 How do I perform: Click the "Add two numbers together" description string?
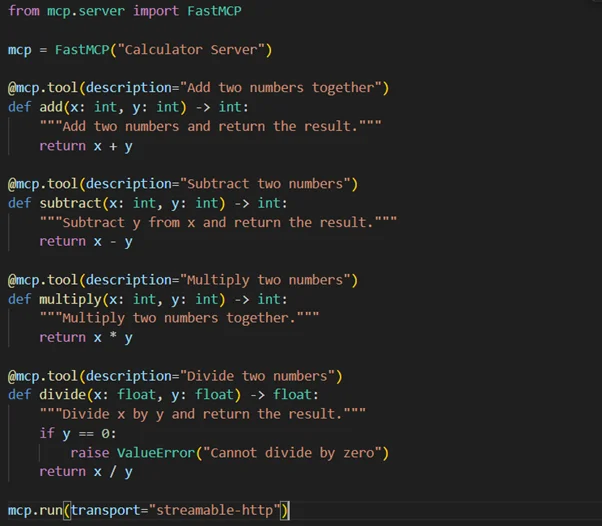[281, 88]
